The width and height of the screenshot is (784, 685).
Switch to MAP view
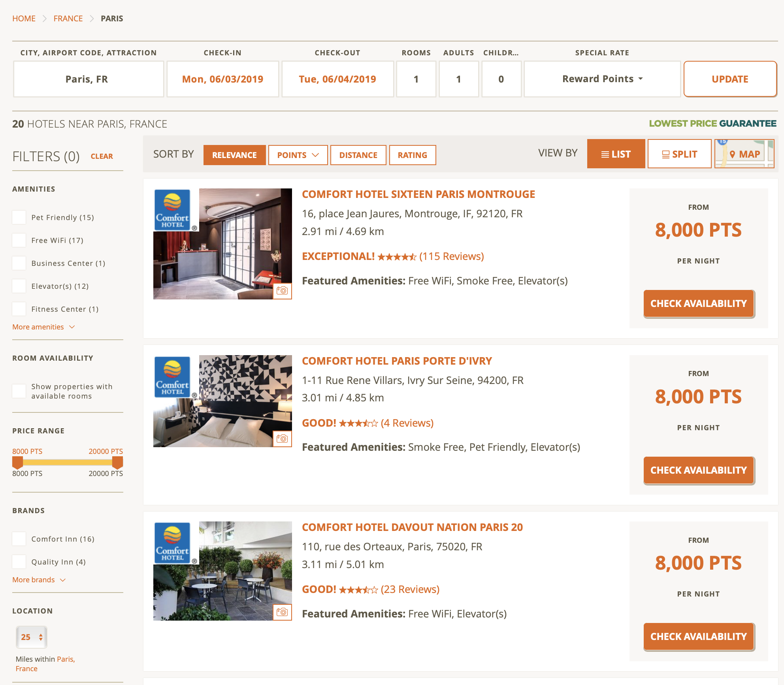point(744,154)
